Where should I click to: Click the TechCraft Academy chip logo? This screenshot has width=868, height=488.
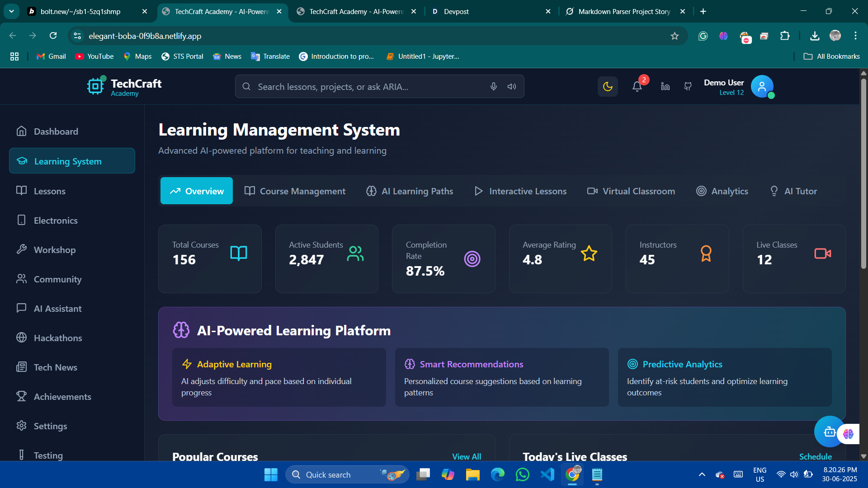point(95,86)
